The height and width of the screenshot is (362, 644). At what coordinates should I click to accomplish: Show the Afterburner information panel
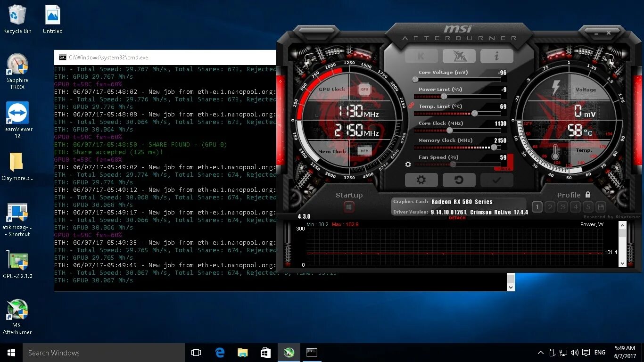pos(496,56)
